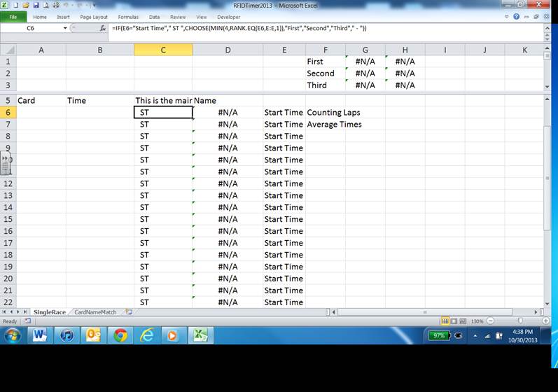Redo the last undone action

pyautogui.click(x=80, y=6)
